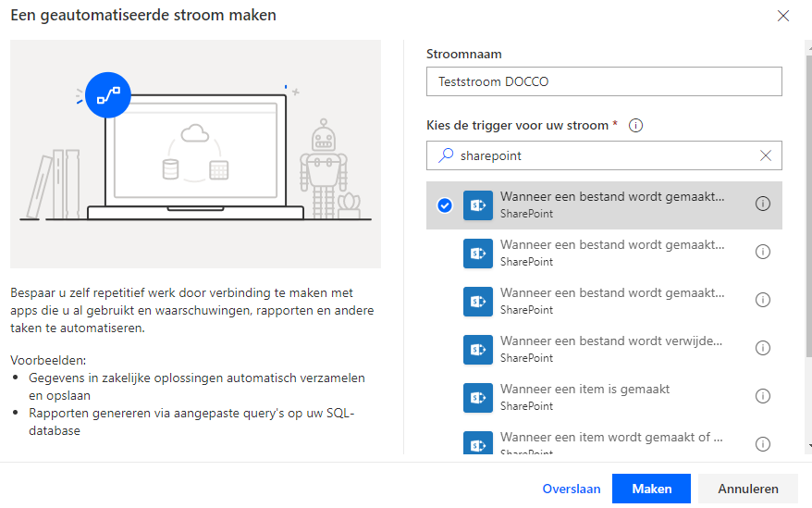The height and width of the screenshot is (508, 812).
Task: Close the 'Een geautomatiseerde stroom maken' dialog
Action: (783, 16)
